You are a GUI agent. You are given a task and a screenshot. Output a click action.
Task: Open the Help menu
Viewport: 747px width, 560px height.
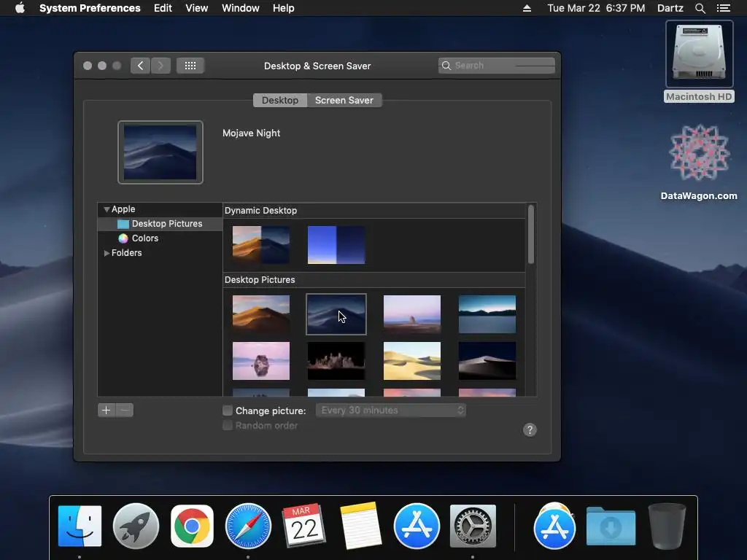tap(284, 8)
